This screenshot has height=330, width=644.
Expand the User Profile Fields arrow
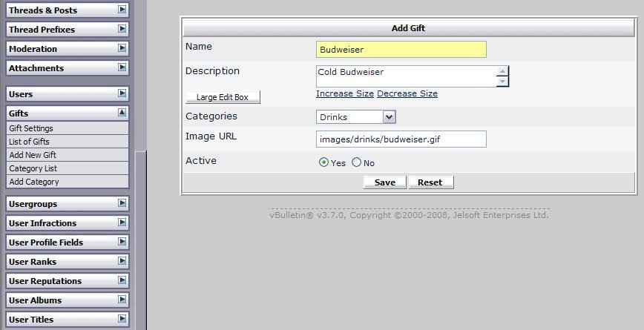pyautogui.click(x=122, y=242)
